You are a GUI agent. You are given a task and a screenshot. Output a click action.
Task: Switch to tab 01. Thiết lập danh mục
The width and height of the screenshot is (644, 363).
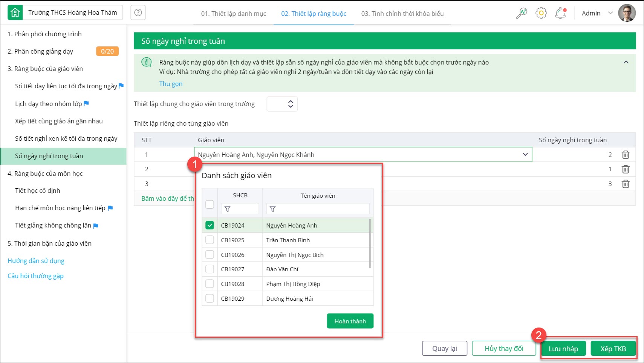pos(233,14)
